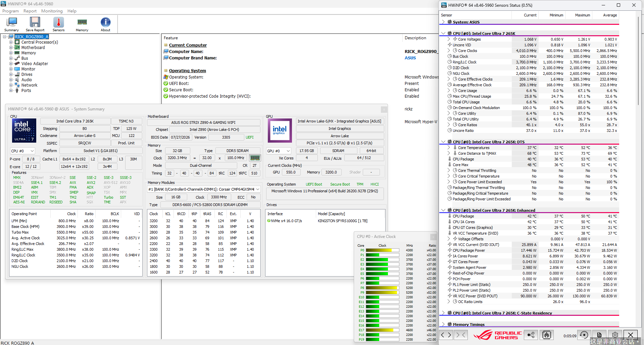644x345 pixels.
Task: Open the About info icon
Action: click(105, 24)
